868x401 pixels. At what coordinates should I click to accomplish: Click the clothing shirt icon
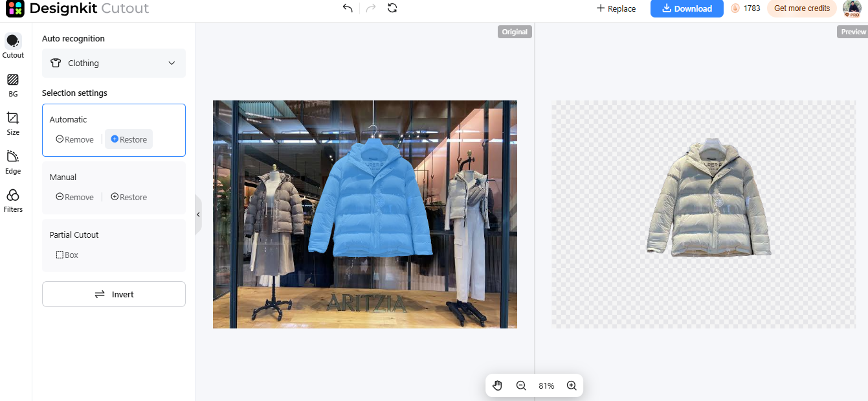(x=56, y=63)
